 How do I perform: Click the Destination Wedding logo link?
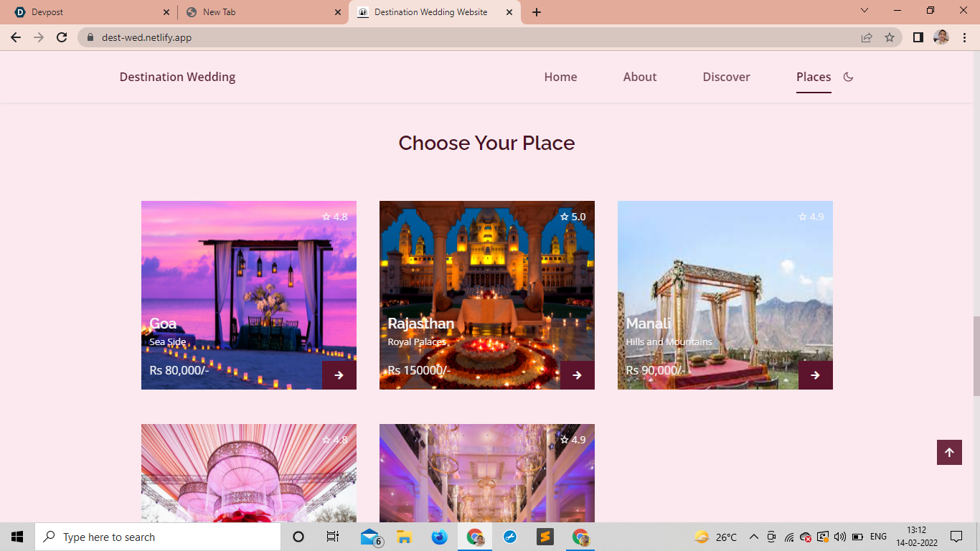coord(177,77)
